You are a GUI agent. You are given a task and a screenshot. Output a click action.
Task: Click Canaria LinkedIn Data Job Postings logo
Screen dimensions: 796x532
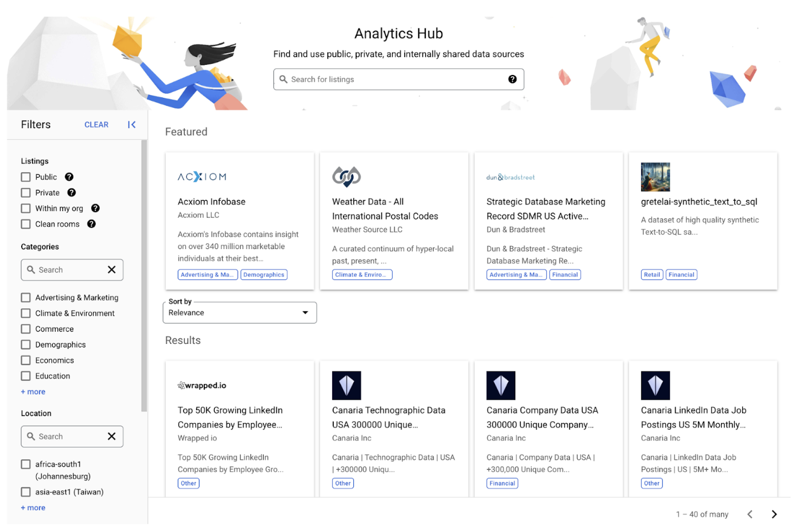click(x=656, y=386)
